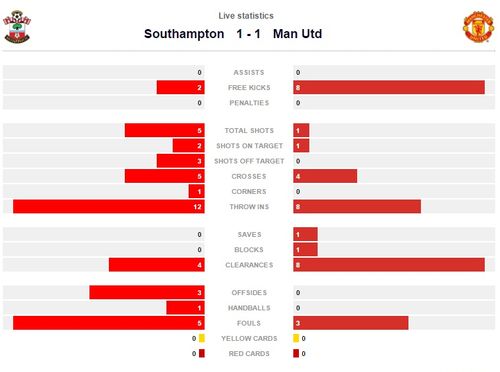Screen dimensions: 500x372
Task: Select Southampton's handballs bar
Action: coord(185,308)
